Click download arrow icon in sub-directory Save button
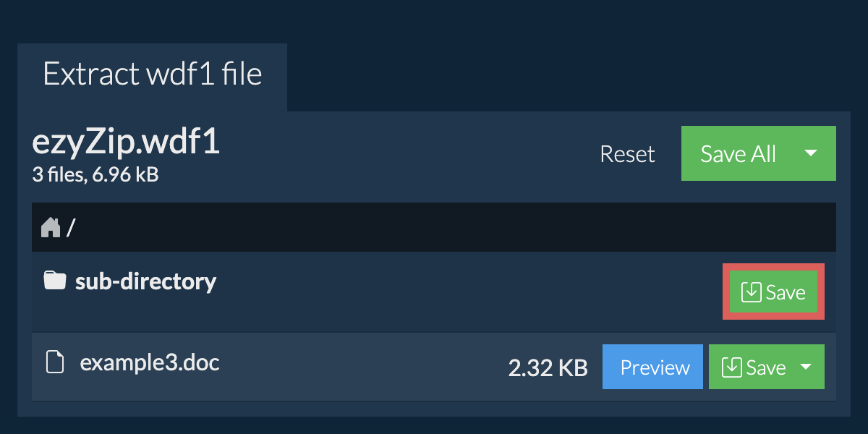Image resolution: width=868 pixels, height=434 pixels. click(752, 292)
